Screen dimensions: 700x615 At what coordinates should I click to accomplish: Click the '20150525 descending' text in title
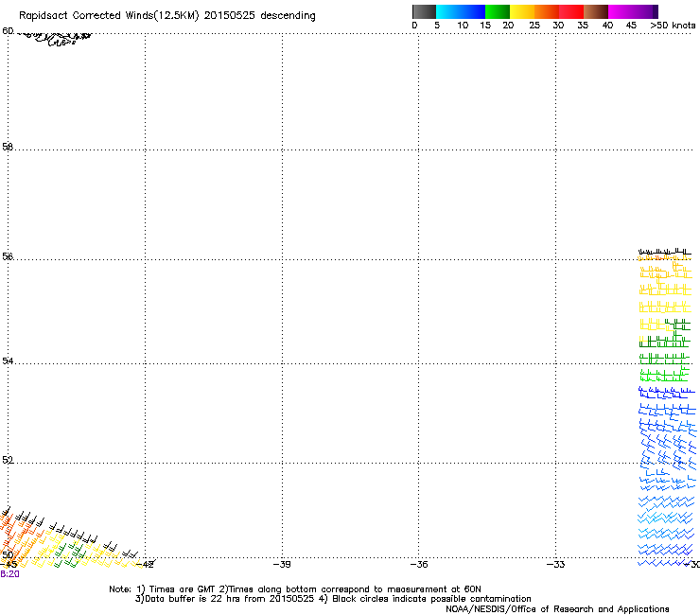260,16
